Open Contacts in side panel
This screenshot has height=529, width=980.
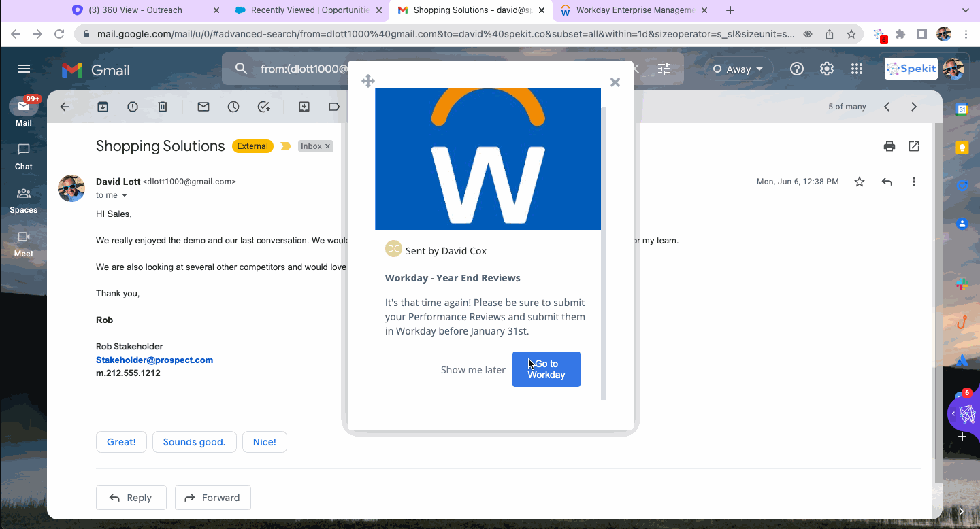pos(962,224)
